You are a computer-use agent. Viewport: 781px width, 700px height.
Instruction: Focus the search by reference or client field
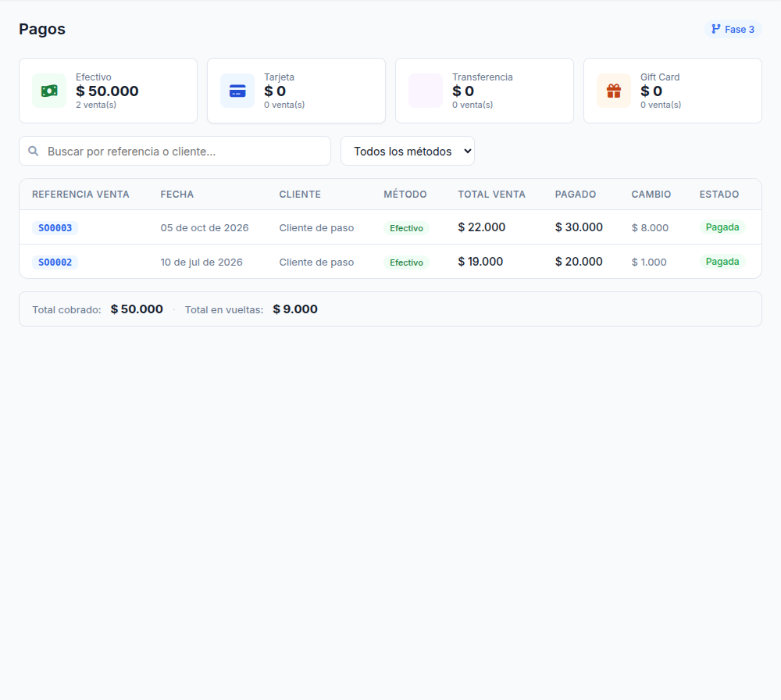coord(175,151)
